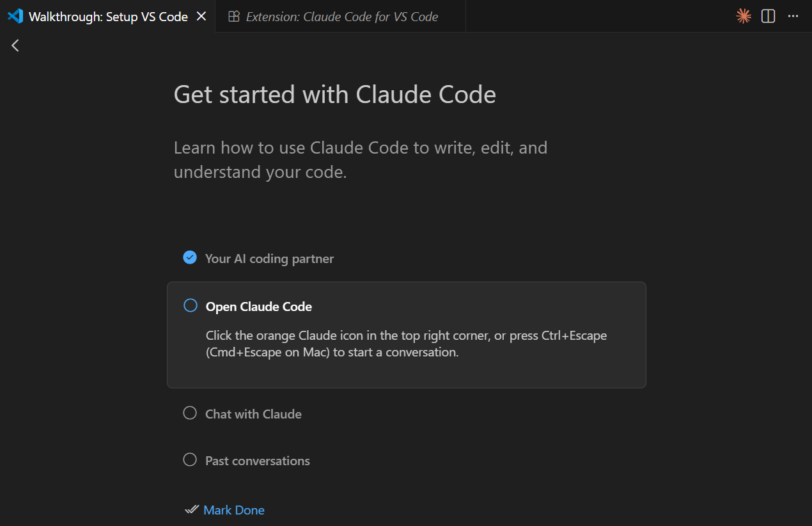
Task: Expand the Chat with Claude step
Action: [253, 414]
